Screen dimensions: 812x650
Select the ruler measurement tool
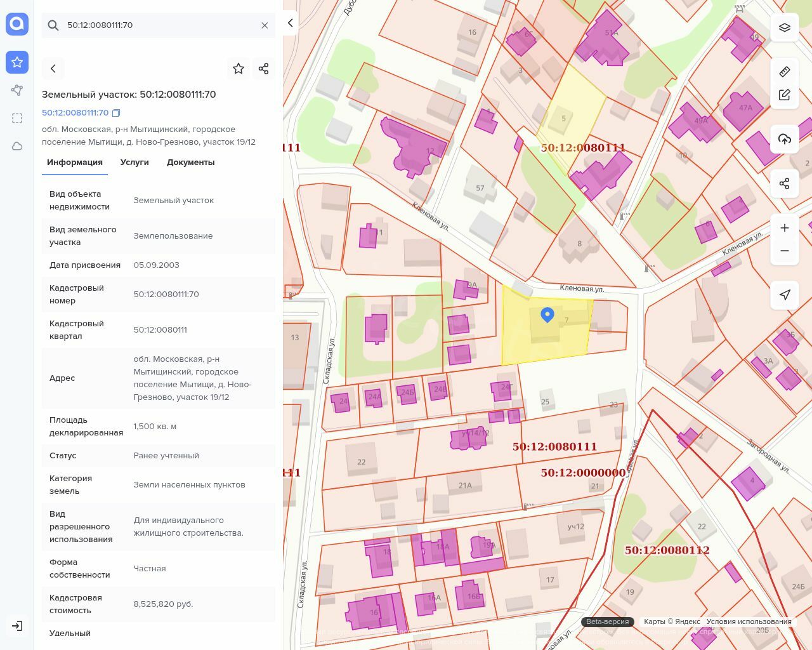tap(785, 71)
